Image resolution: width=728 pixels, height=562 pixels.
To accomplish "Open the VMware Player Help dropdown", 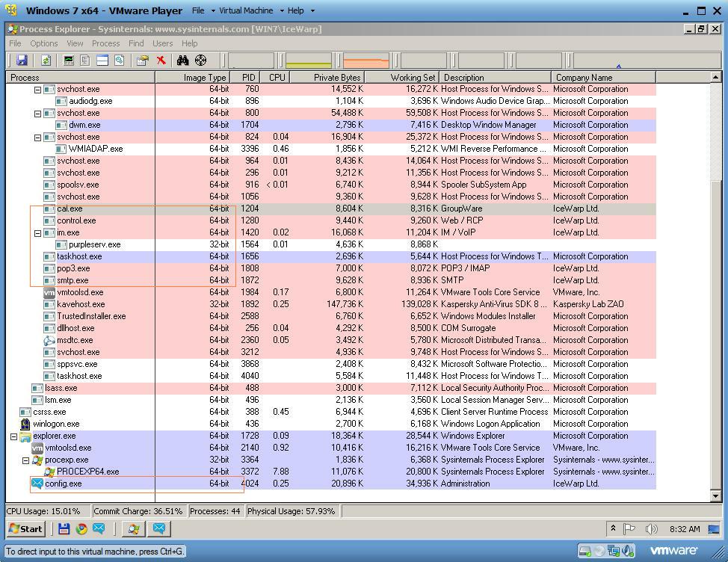I will click(300, 10).
